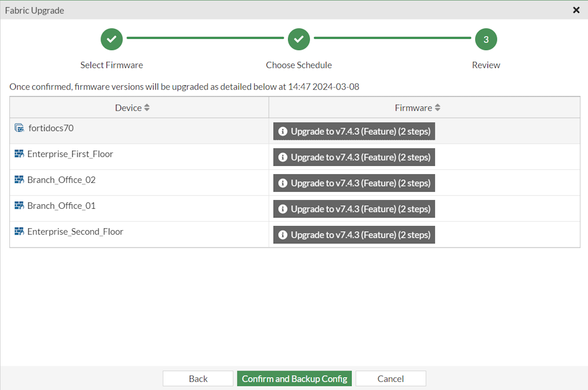Click the green checkmark for Choose Schedule step
This screenshot has width=588, height=390.
pyautogui.click(x=299, y=39)
